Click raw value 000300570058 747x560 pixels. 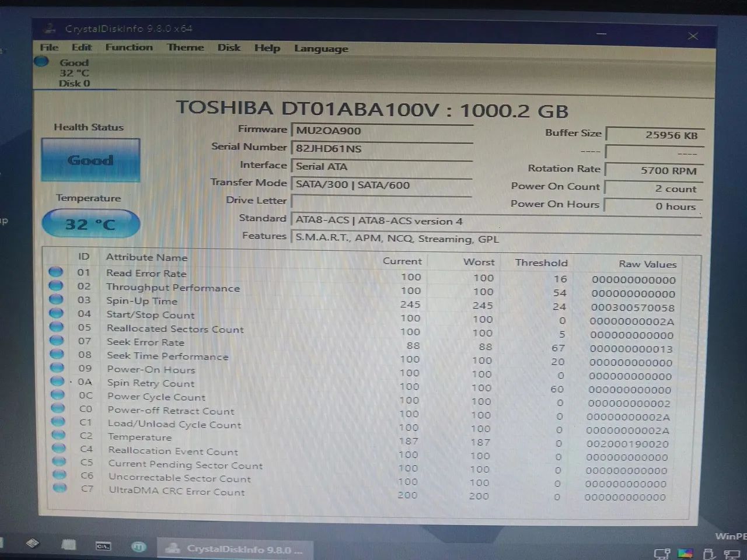pyautogui.click(x=633, y=307)
